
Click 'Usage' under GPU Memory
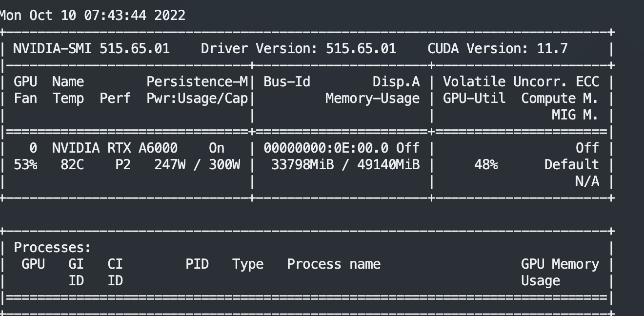(x=541, y=281)
